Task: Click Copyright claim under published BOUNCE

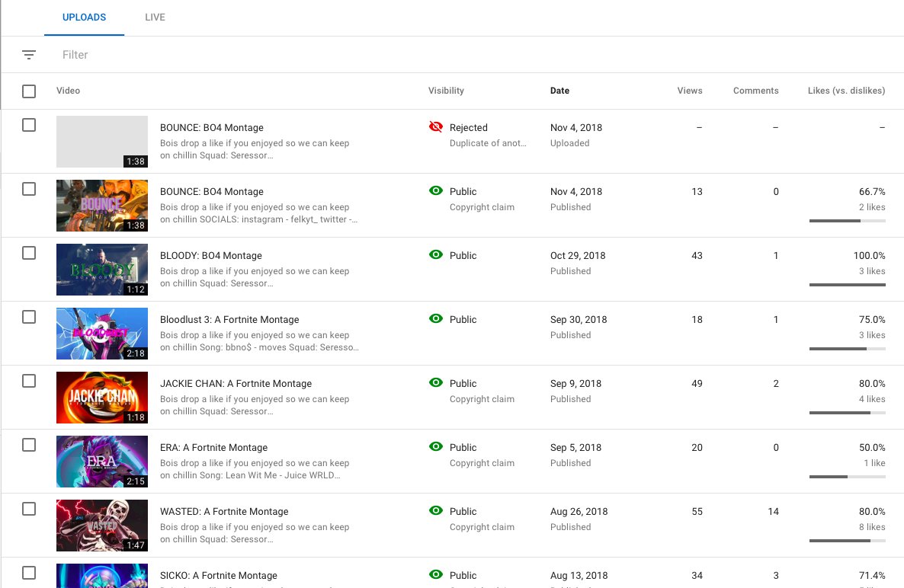Action: [482, 207]
